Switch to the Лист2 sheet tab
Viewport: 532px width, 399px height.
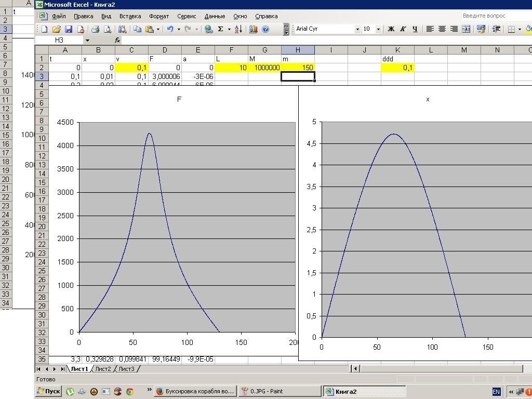[x=103, y=369]
